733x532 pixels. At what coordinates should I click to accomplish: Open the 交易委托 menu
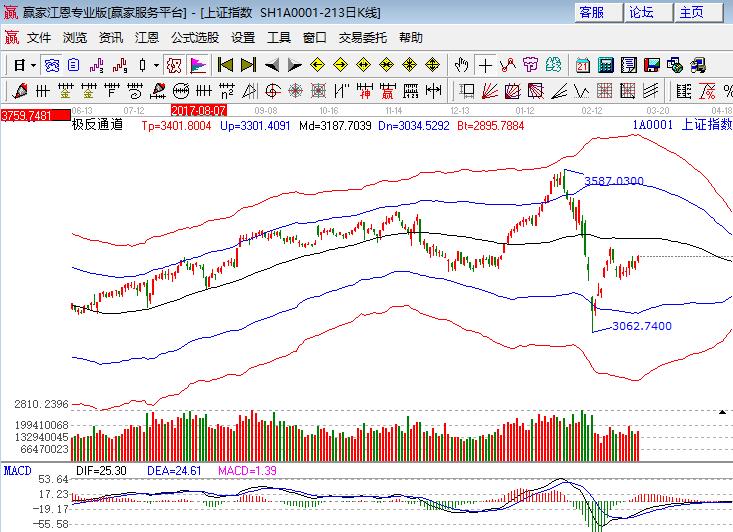coord(362,38)
